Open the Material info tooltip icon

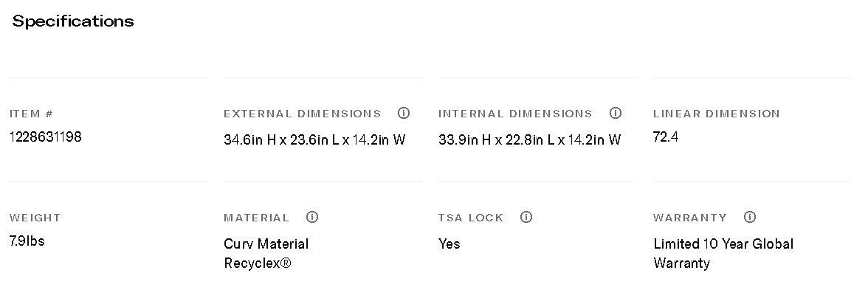point(312,218)
